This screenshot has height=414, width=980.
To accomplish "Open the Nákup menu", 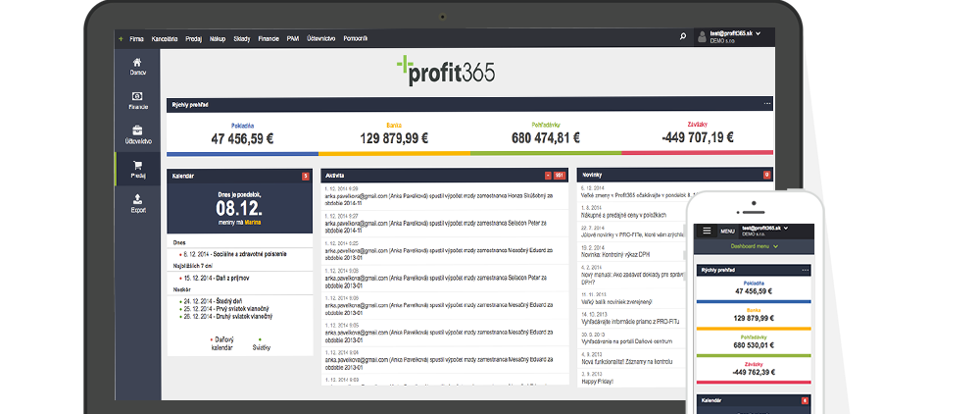I will [x=219, y=39].
